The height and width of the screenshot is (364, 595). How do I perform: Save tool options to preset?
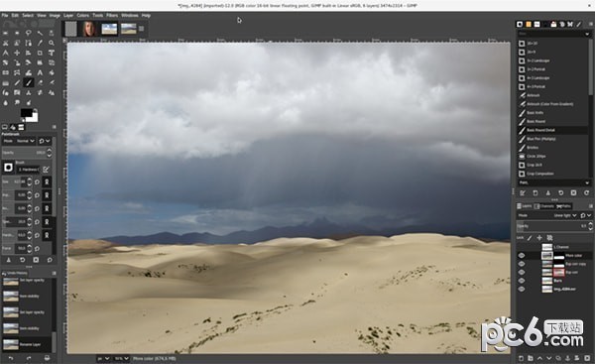point(8,260)
